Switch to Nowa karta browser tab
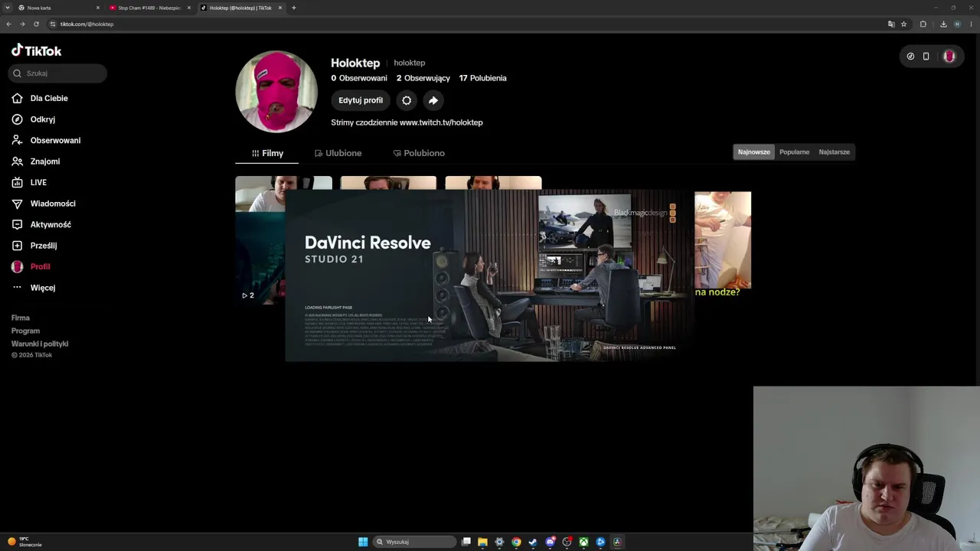980x551 pixels. tap(57, 8)
